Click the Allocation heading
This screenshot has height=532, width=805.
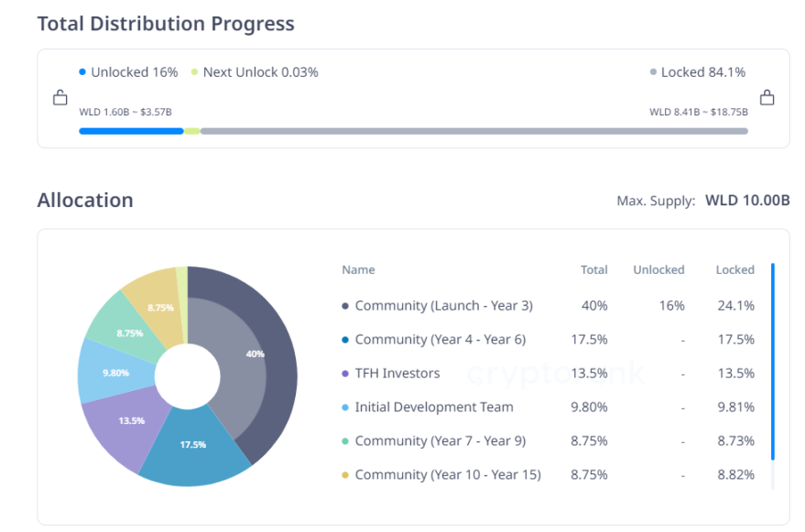(x=85, y=201)
